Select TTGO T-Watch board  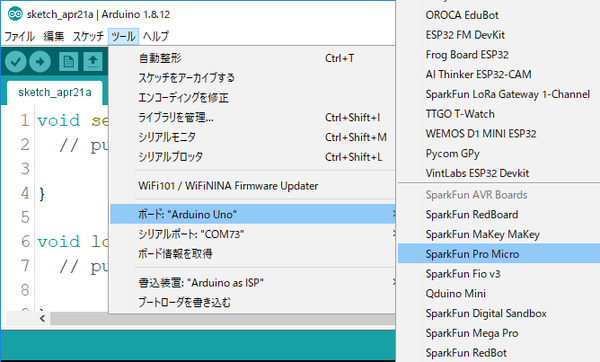pyautogui.click(x=499, y=114)
